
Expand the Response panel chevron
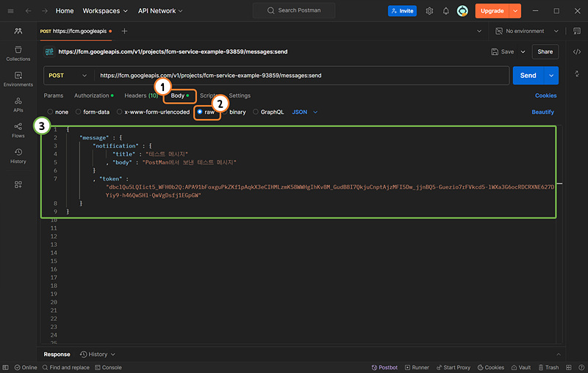(559, 354)
